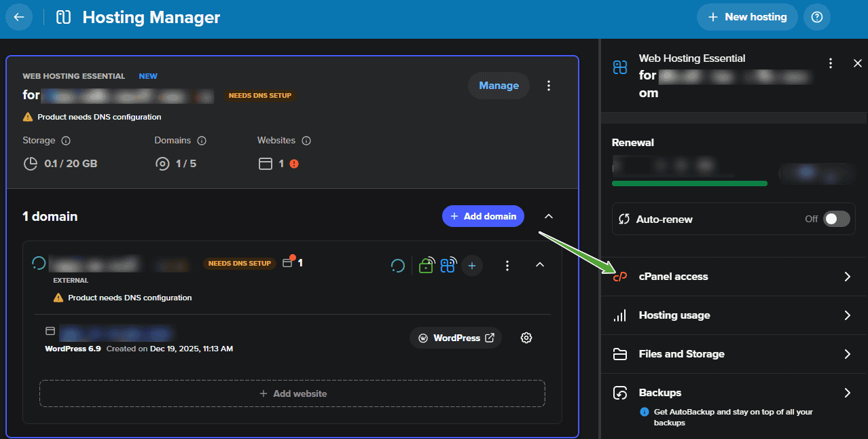Click the orange NEEDS DNS SETUP badge in header
Image resolution: width=868 pixels, height=439 pixels.
click(260, 96)
